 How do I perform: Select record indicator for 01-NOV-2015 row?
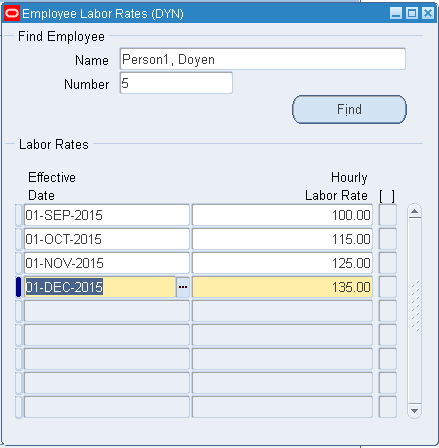pos(19,263)
